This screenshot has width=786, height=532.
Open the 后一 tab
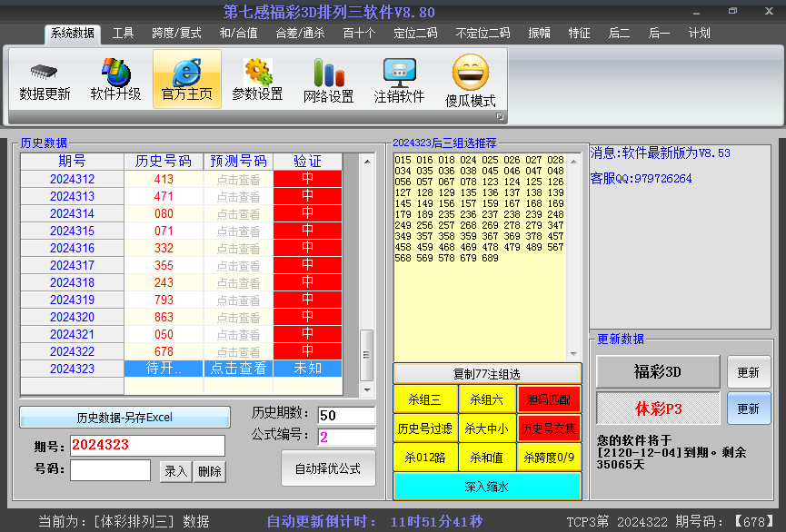(x=659, y=34)
